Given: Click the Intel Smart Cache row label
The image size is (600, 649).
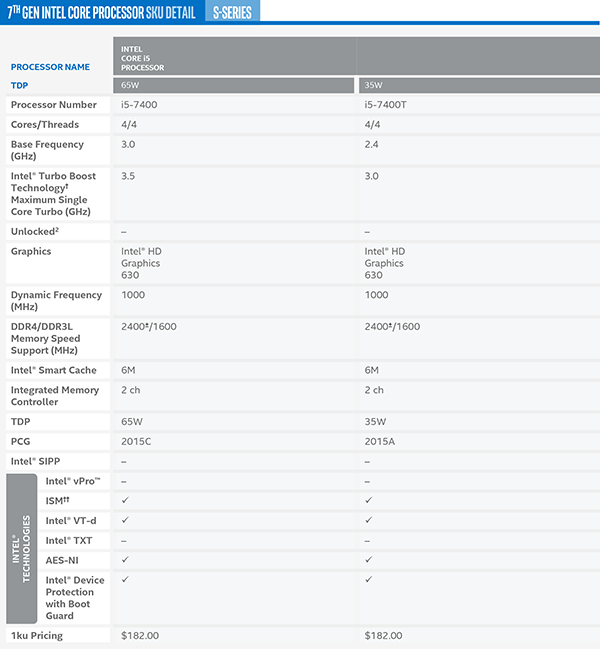Looking at the screenshot, I should pos(53,370).
